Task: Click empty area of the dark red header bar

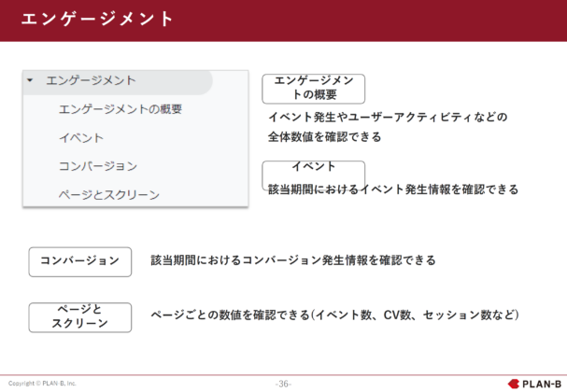Action: (x=374, y=20)
